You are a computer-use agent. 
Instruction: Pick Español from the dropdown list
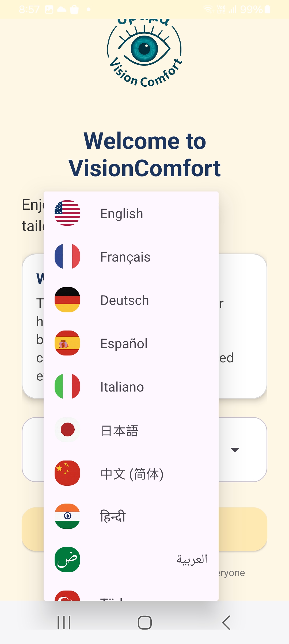[x=124, y=343]
